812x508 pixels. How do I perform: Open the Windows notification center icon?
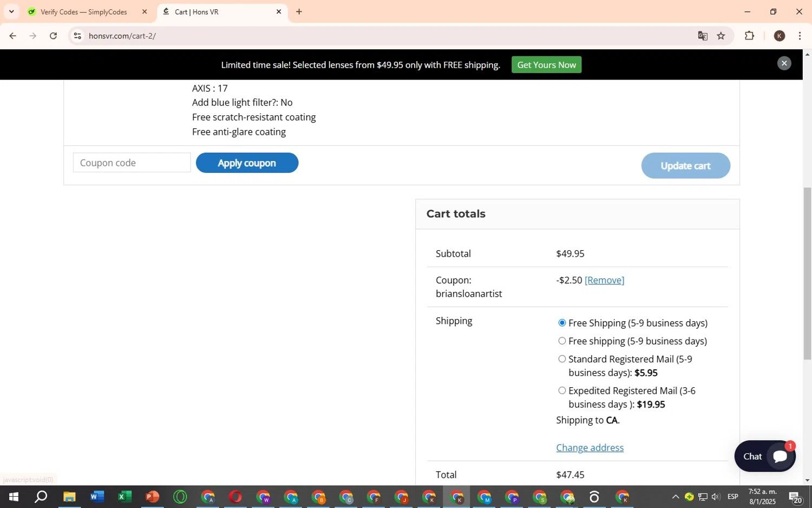point(795,497)
